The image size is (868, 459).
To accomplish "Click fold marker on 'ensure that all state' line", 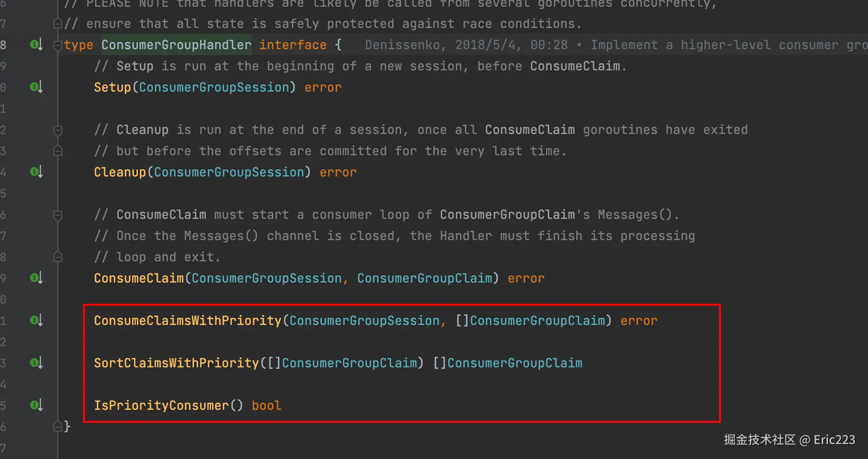I will pos(58,24).
